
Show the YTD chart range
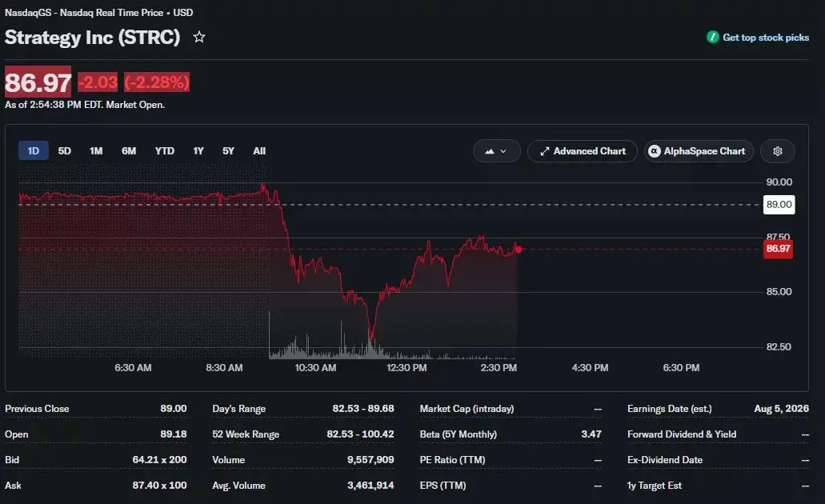(x=164, y=151)
